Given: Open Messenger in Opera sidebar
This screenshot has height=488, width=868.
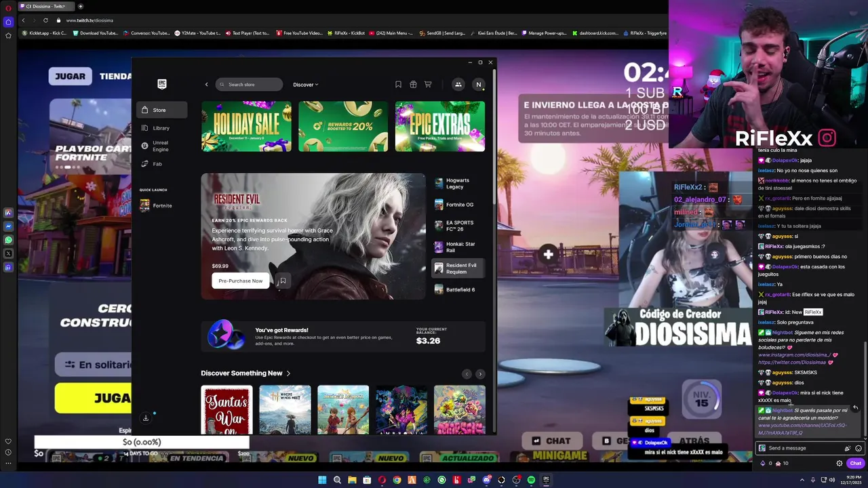Looking at the screenshot, I should click(8, 226).
